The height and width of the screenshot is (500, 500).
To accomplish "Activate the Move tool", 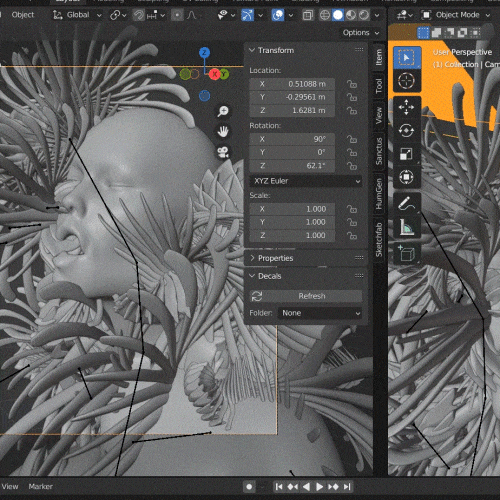I will [x=407, y=107].
